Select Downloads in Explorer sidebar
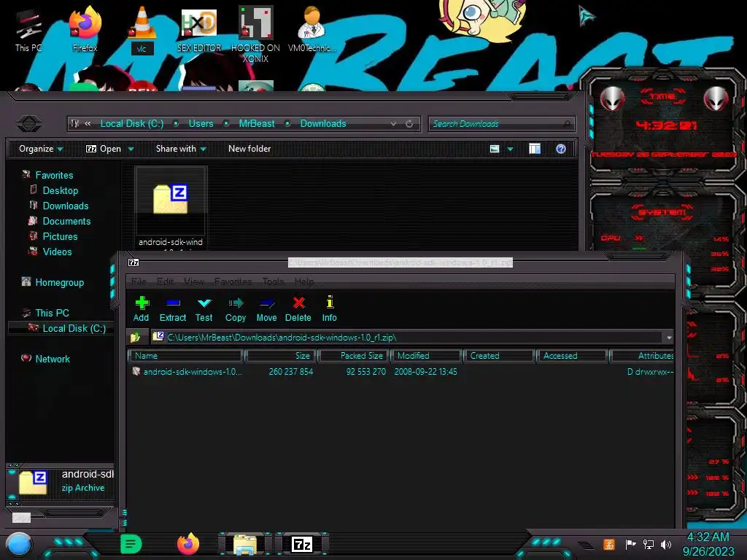The height and width of the screenshot is (560, 747). point(65,206)
